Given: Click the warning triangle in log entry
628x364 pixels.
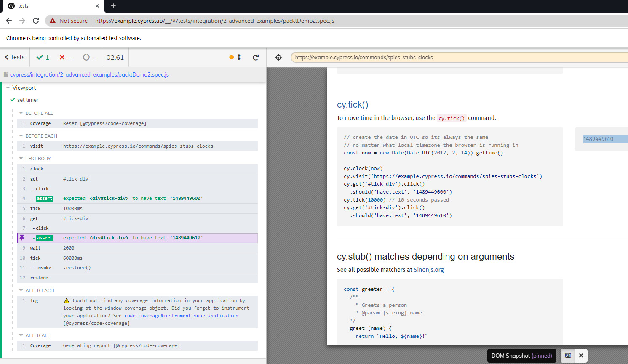Looking at the screenshot, I should click(67, 300).
